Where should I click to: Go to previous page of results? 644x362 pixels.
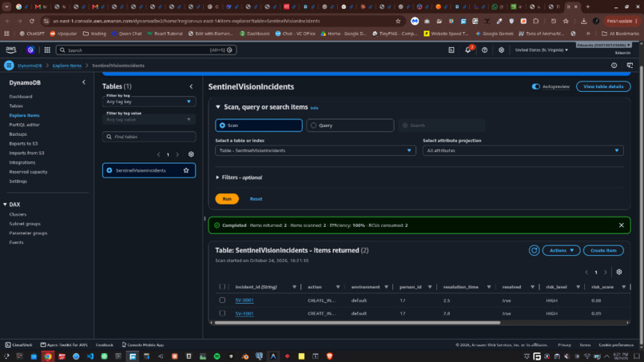point(586,272)
